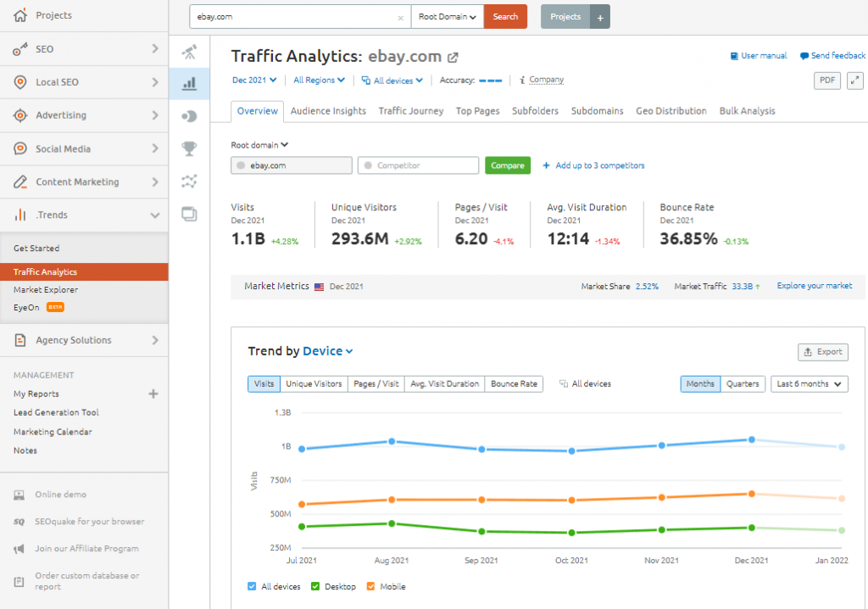
Task: Switch chart metric to Bounce Rate
Action: tap(514, 384)
